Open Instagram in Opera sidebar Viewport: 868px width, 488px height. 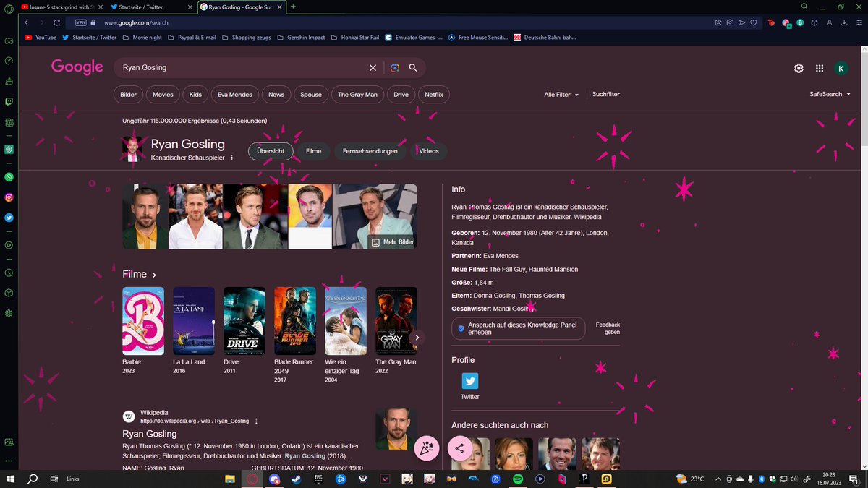[x=9, y=197]
